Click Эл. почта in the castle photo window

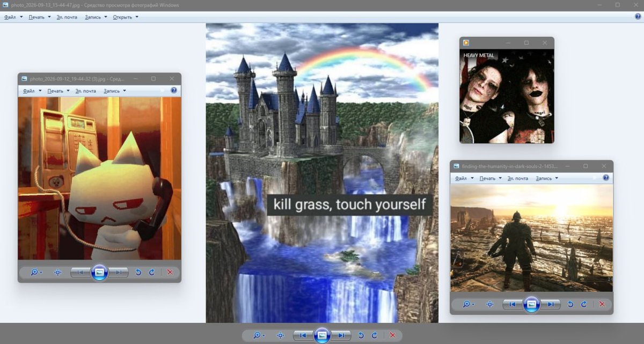[67, 17]
